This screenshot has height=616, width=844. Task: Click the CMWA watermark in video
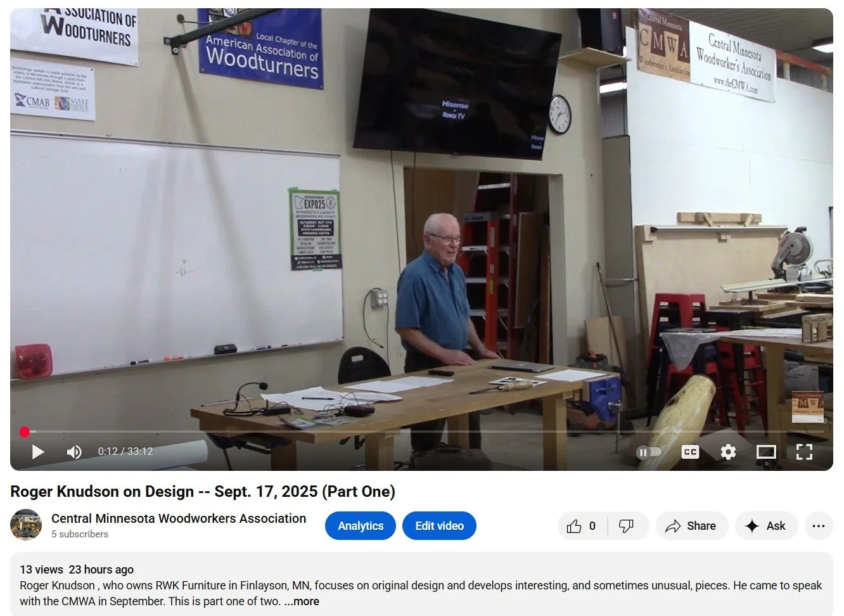[808, 407]
